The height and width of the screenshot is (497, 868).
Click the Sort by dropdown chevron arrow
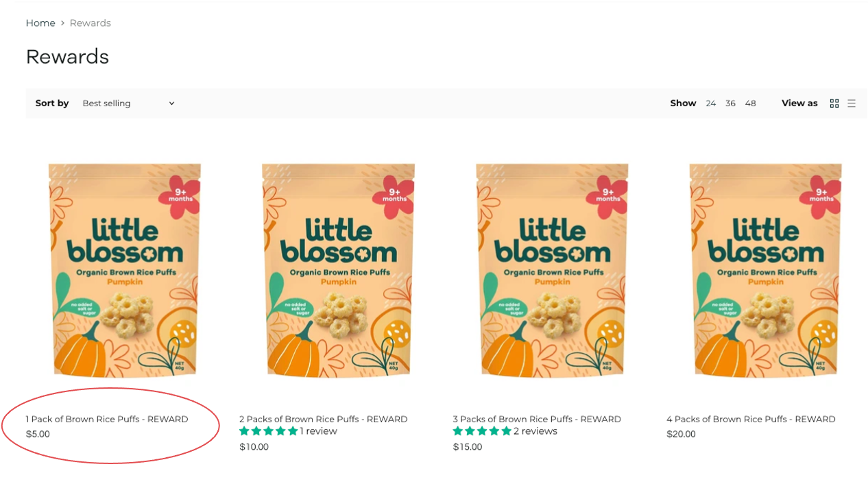171,104
